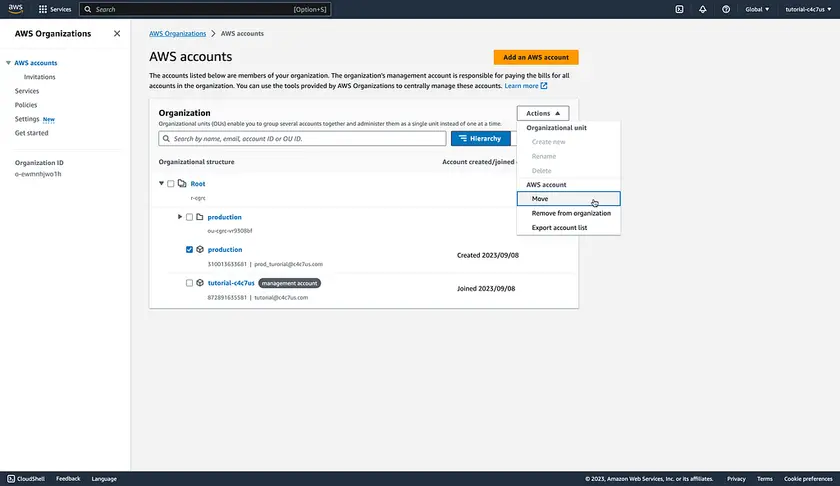840x486 pixels.
Task: Select Export account list
Action: click(x=568, y=227)
